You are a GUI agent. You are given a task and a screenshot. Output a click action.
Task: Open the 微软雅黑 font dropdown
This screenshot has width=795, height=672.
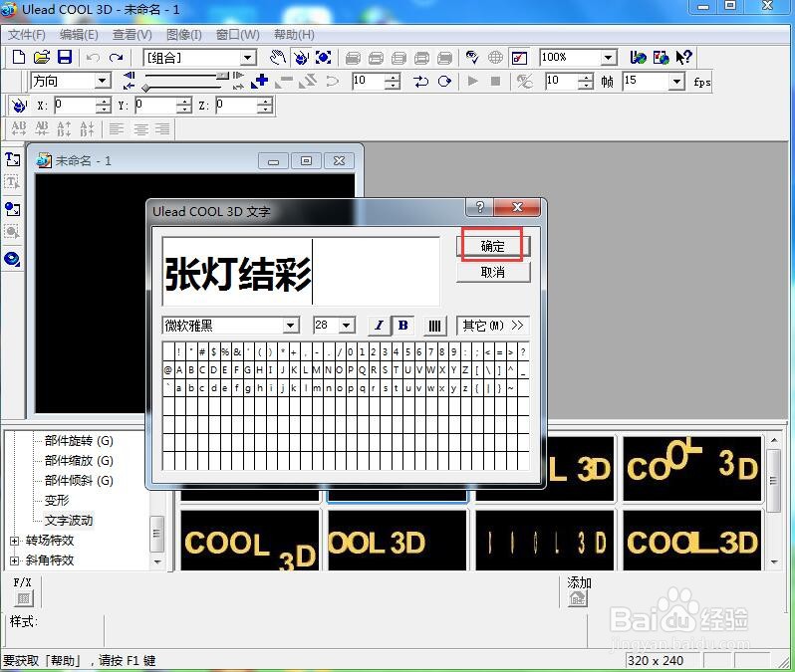click(x=291, y=326)
